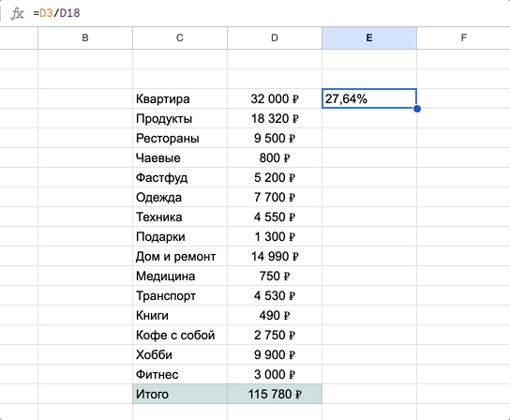
Task: Select column F header
Action: click(x=463, y=38)
